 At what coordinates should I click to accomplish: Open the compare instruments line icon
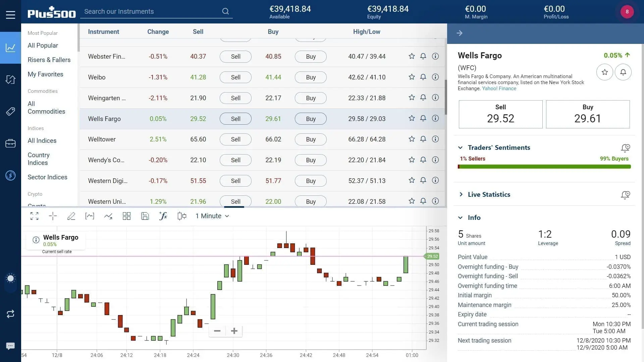108,216
